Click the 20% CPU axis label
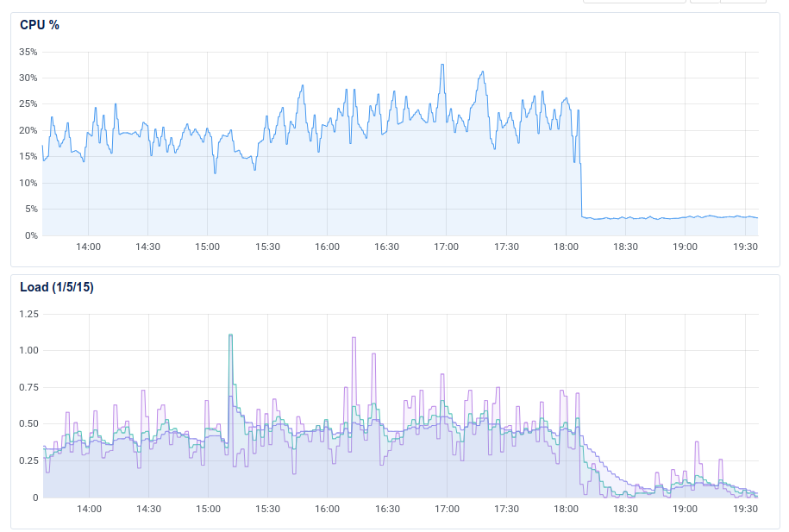 click(x=28, y=130)
